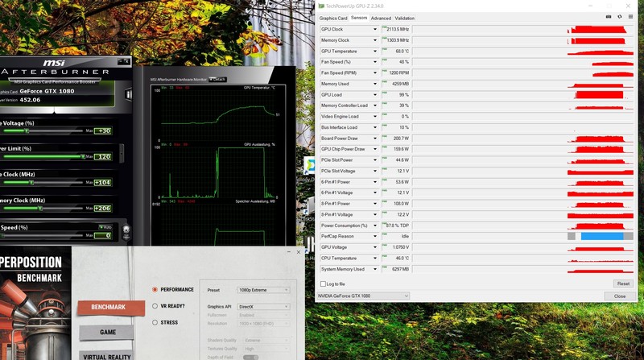This screenshot has width=644, height=360.
Task: Select the STRESS radio option
Action: pyautogui.click(x=155, y=323)
